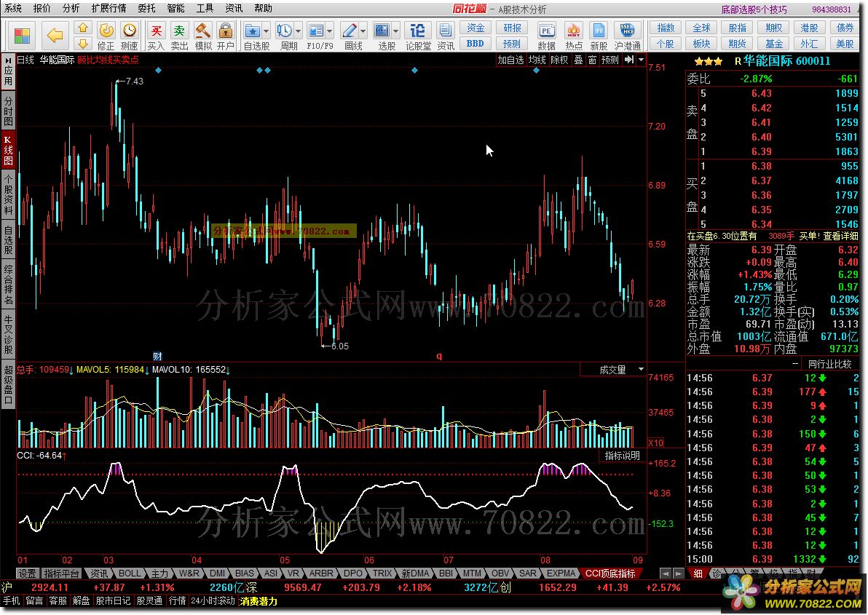Select K线图 in left sidebar
Viewport: 868px width, 615px height.
(8, 150)
